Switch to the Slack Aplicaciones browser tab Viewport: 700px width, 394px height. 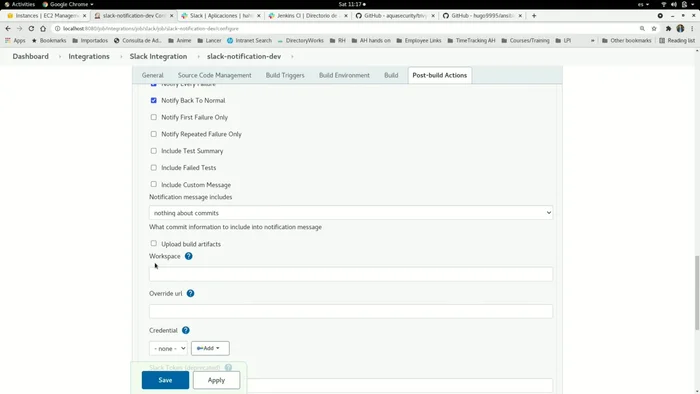[220, 16]
